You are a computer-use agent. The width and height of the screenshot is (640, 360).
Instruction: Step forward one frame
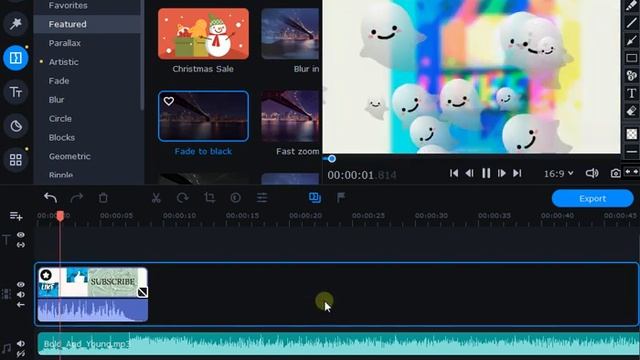tap(502, 173)
